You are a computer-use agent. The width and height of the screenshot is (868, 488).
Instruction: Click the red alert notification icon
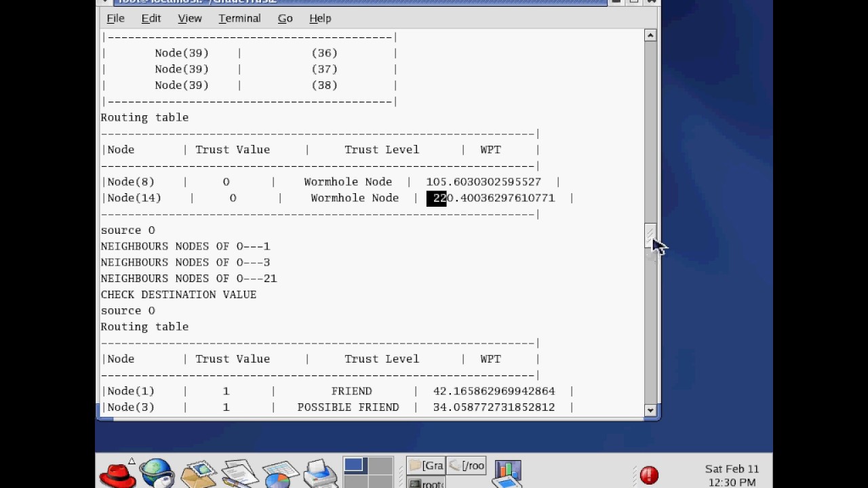(649, 475)
